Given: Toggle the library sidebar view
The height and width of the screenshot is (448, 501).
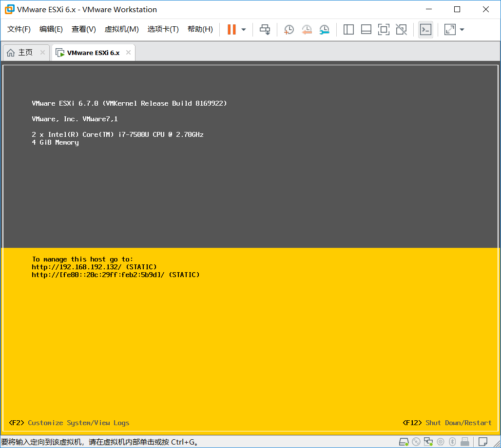Looking at the screenshot, I should [348, 30].
